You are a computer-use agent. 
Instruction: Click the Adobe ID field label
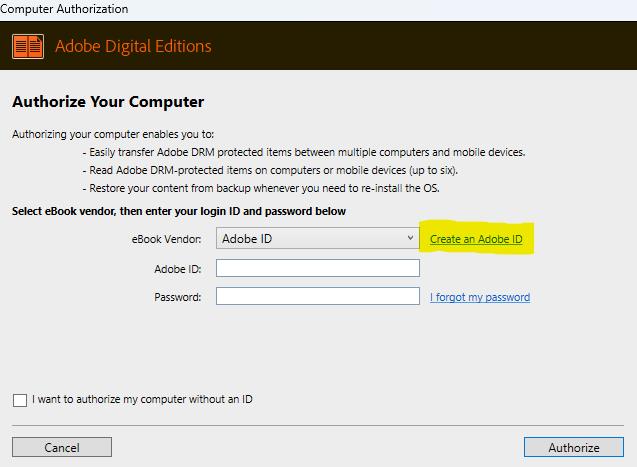(x=177, y=269)
